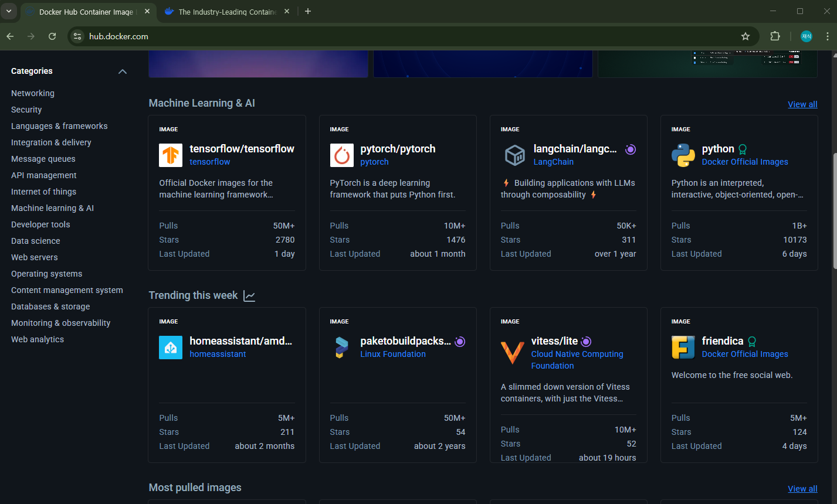837x504 pixels.
Task: Click the tensorflow logo icon
Action: [171, 155]
